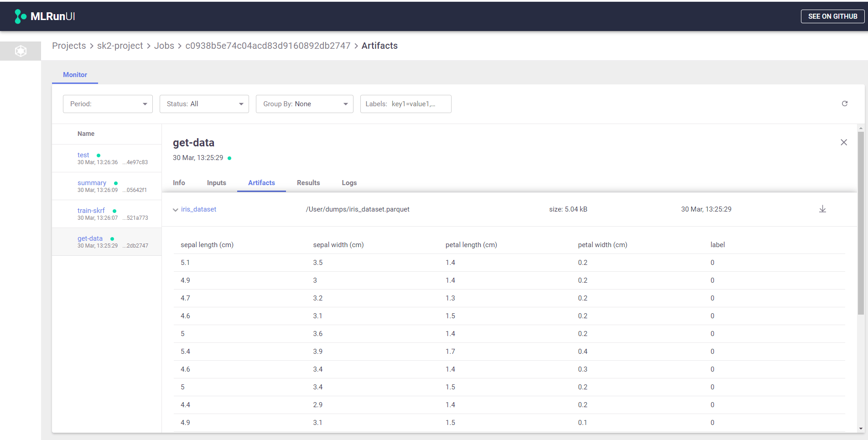Refresh the jobs list with the refresh icon
868x440 pixels.
(x=845, y=104)
